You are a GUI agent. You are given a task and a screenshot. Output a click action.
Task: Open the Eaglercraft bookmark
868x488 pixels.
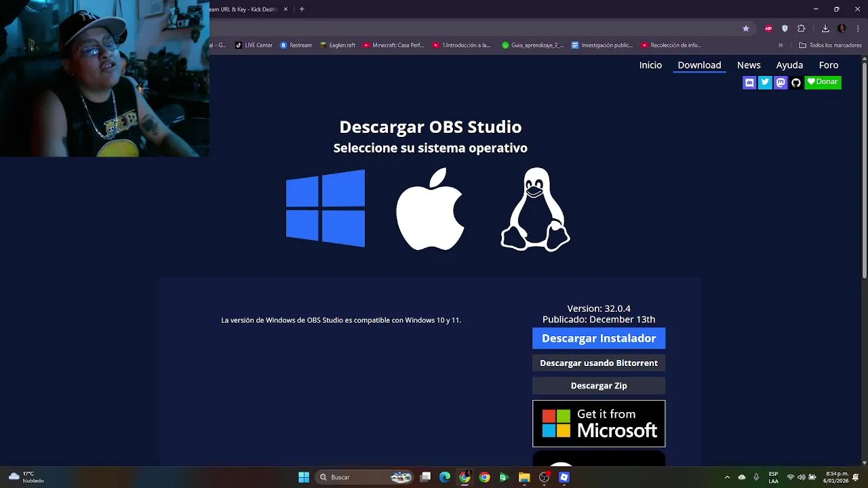(337, 45)
